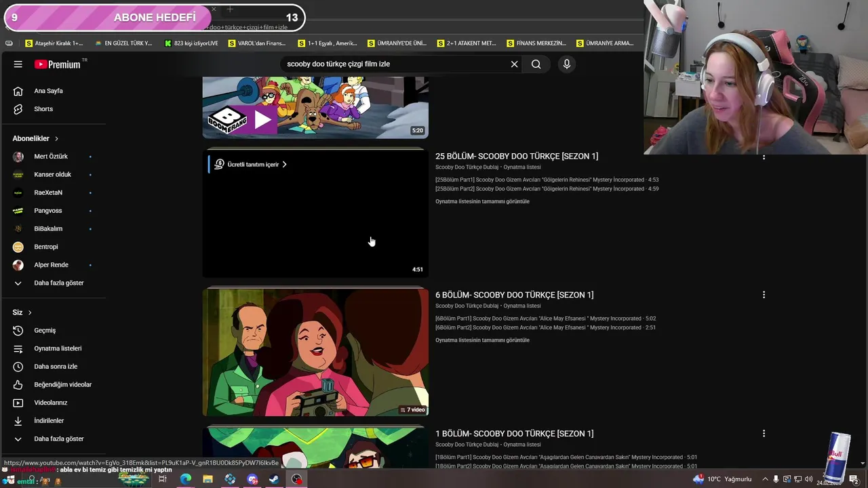Start voice search with the microphone
Screen dimensions: 868x488
coord(567,64)
